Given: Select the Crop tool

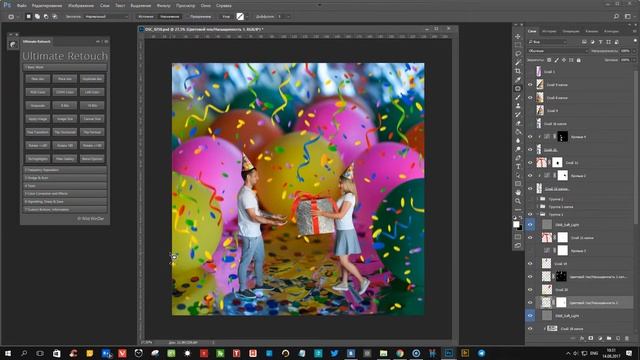Looking at the screenshot, I should pyautogui.click(x=518, y=71).
